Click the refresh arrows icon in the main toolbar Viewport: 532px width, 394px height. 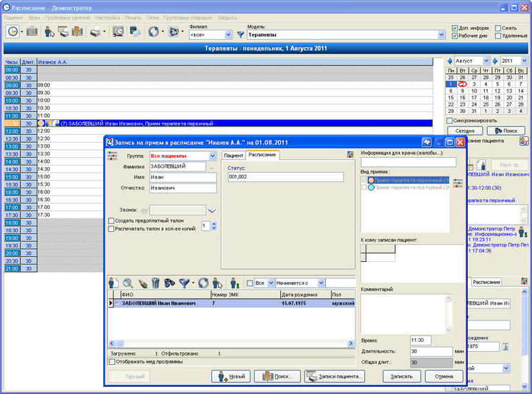(154, 32)
